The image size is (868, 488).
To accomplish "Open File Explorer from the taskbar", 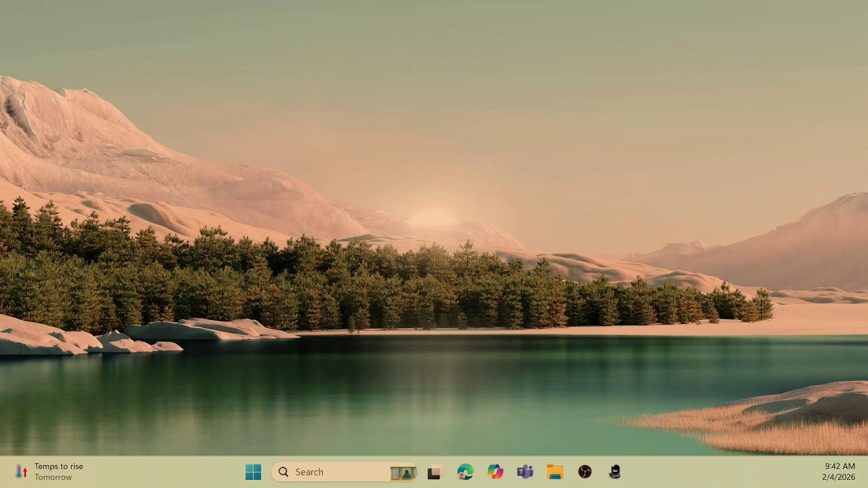I will tap(555, 472).
